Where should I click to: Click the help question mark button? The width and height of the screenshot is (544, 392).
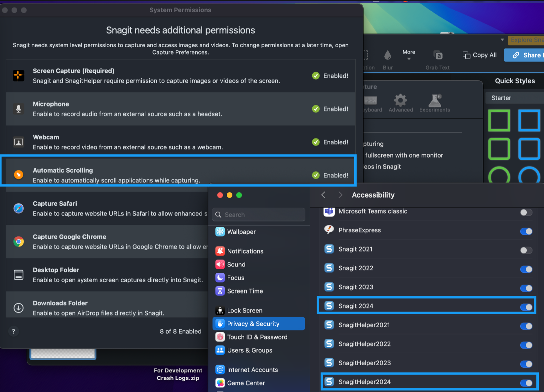coord(14,331)
